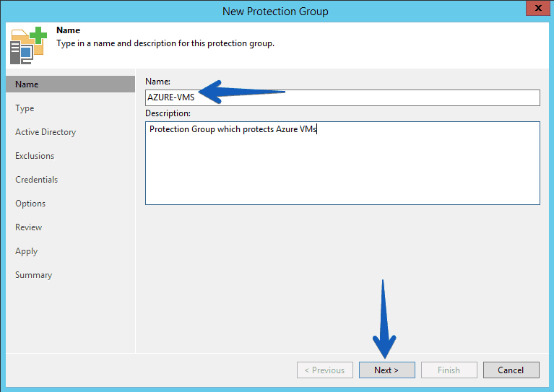Click the Previous button
This screenshot has height=392, width=554.
coord(325,370)
